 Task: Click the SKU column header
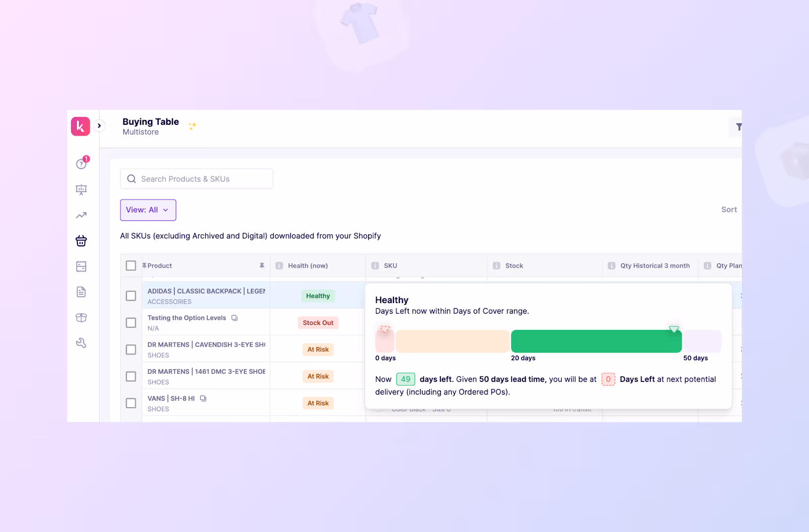coord(390,266)
